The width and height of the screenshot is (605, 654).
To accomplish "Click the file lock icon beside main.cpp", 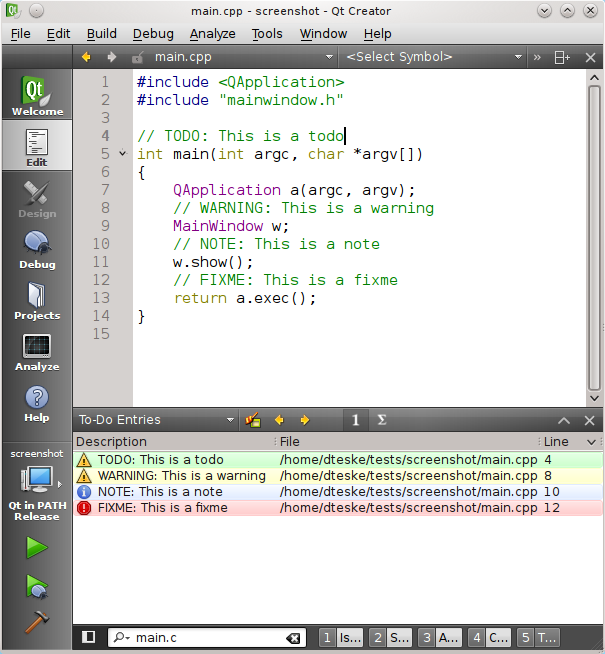I will tap(137, 57).
